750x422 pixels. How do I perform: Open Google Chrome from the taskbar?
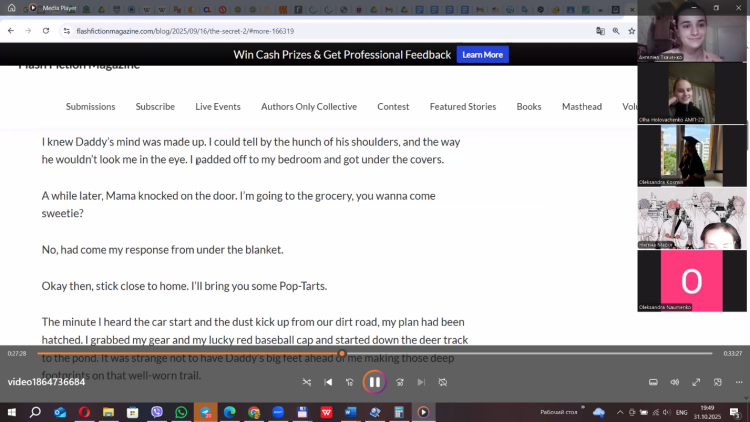254,412
